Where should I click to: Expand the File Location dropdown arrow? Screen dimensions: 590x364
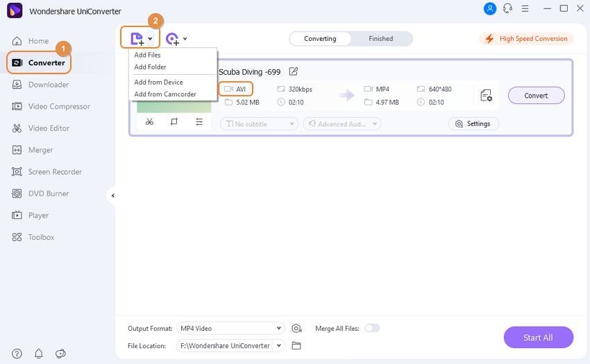(x=279, y=345)
